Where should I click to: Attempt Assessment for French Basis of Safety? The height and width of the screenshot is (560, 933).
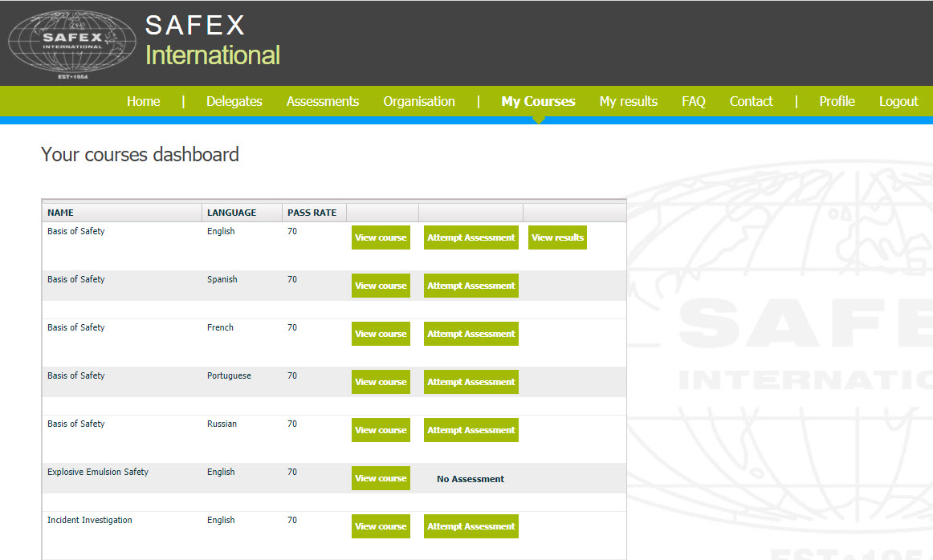pos(471,334)
